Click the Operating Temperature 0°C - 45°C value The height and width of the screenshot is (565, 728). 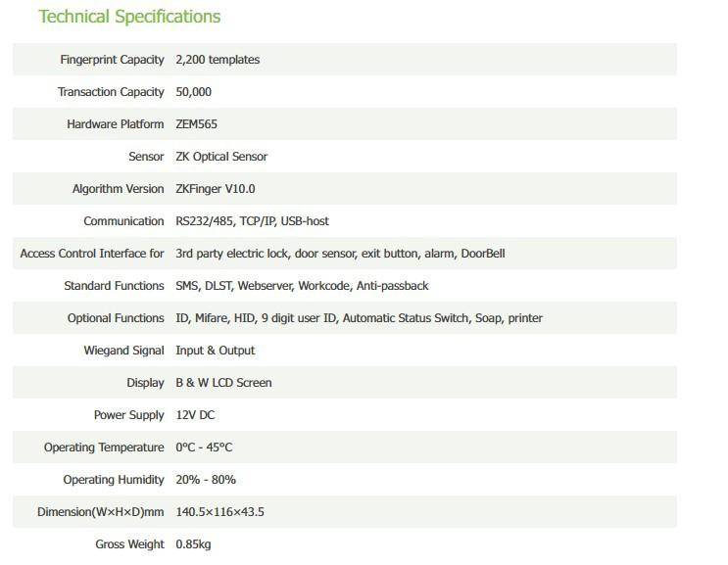click(204, 447)
